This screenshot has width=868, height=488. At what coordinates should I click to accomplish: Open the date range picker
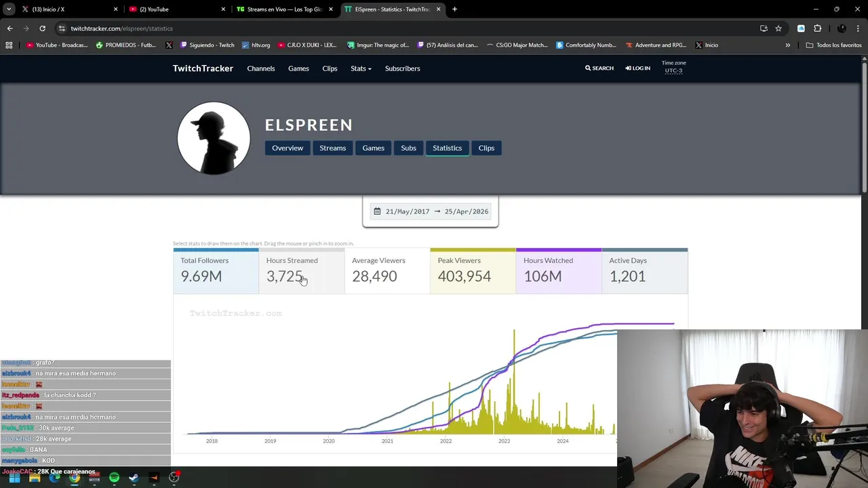coord(431,211)
